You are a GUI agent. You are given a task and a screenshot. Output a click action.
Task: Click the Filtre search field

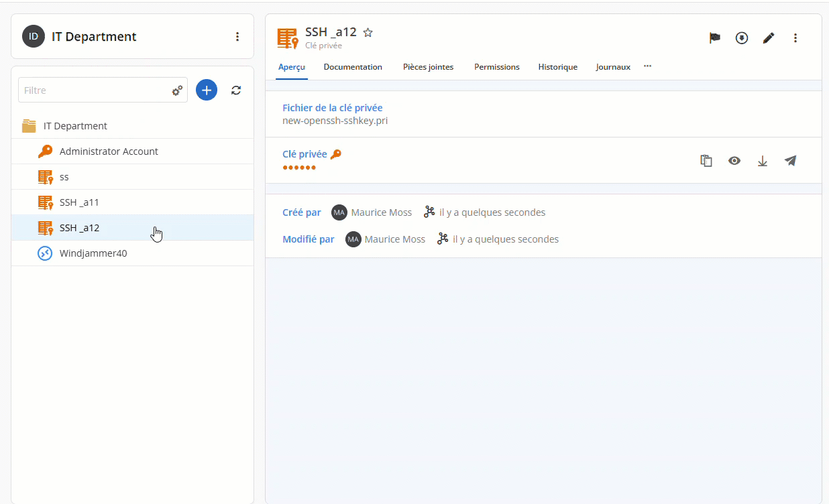94,90
